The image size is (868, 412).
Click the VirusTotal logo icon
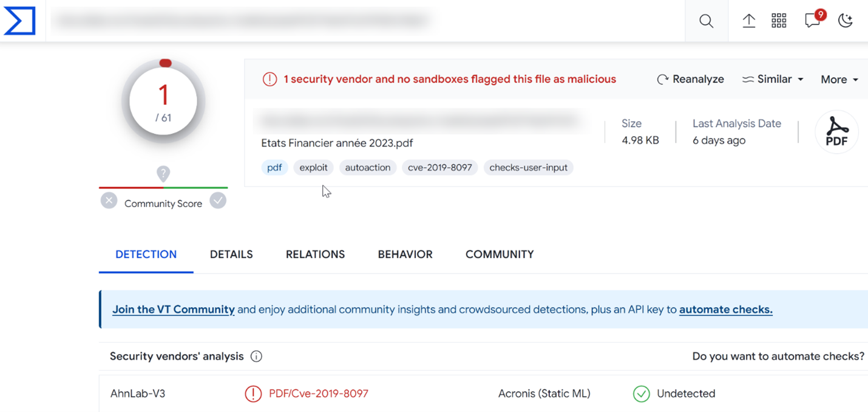click(19, 21)
